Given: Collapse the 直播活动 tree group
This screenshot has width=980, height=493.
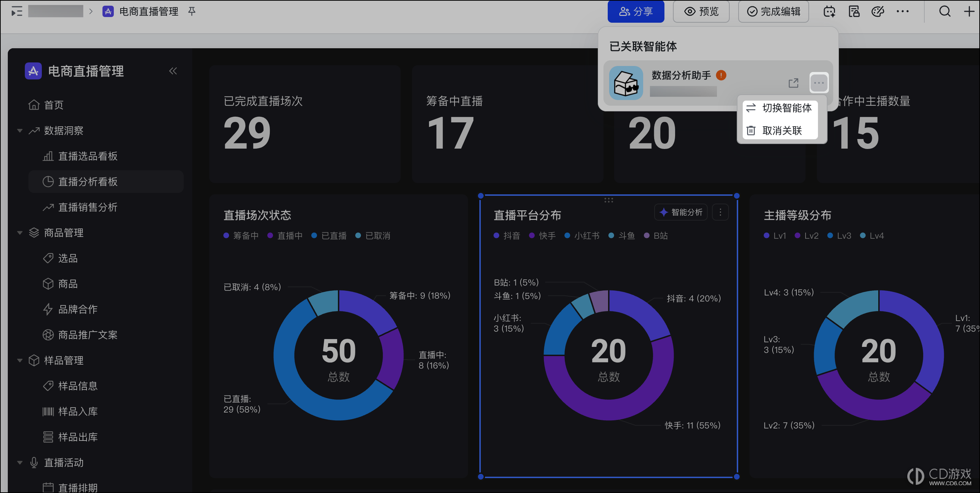Looking at the screenshot, I should coord(20,462).
